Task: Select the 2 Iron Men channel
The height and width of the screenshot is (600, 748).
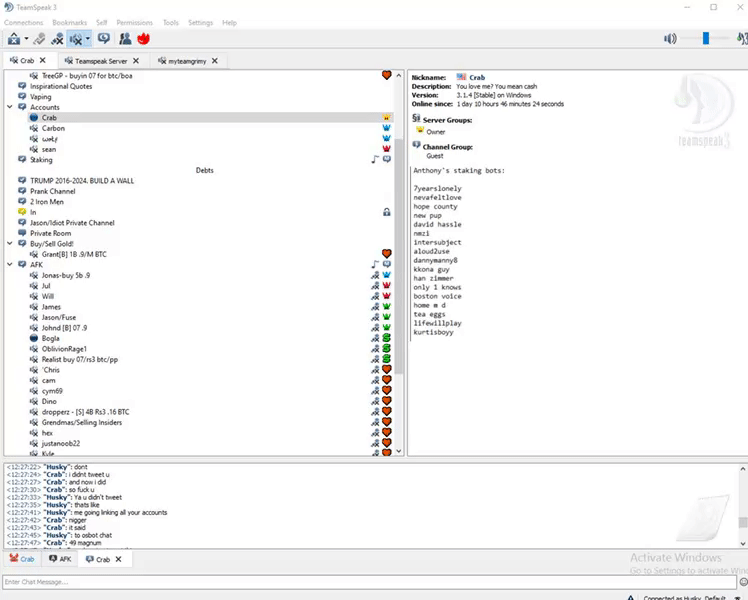Action: pyautogui.click(x=47, y=201)
